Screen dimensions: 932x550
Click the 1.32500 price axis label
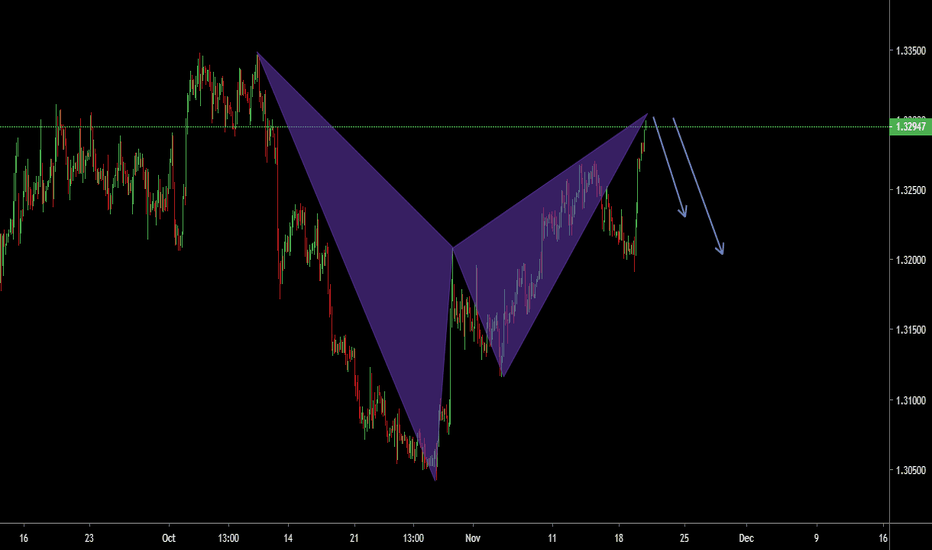pyautogui.click(x=910, y=190)
